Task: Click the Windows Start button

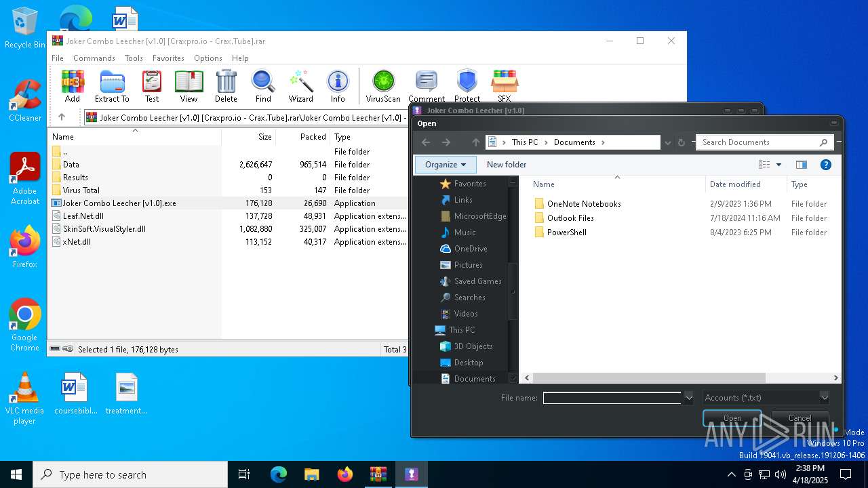Action: [16, 474]
